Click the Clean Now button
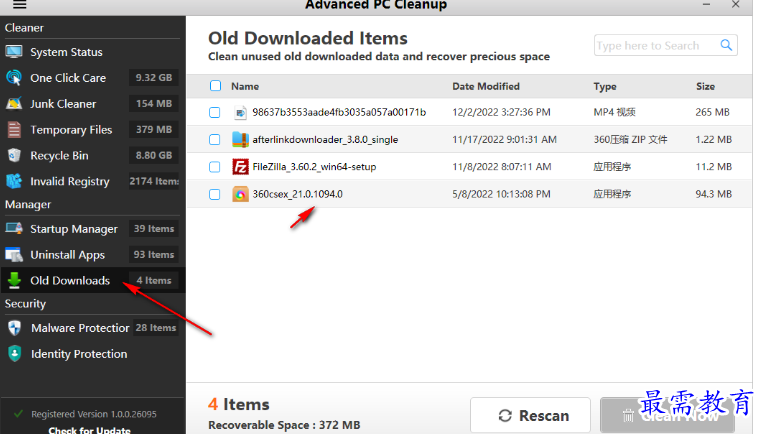 click(x=668, y=415)
